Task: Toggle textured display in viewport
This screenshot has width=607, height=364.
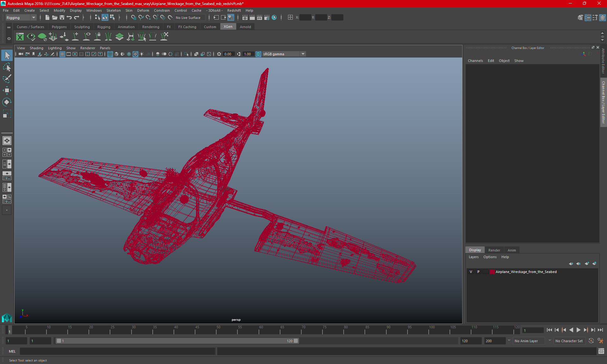Action: 135,54
